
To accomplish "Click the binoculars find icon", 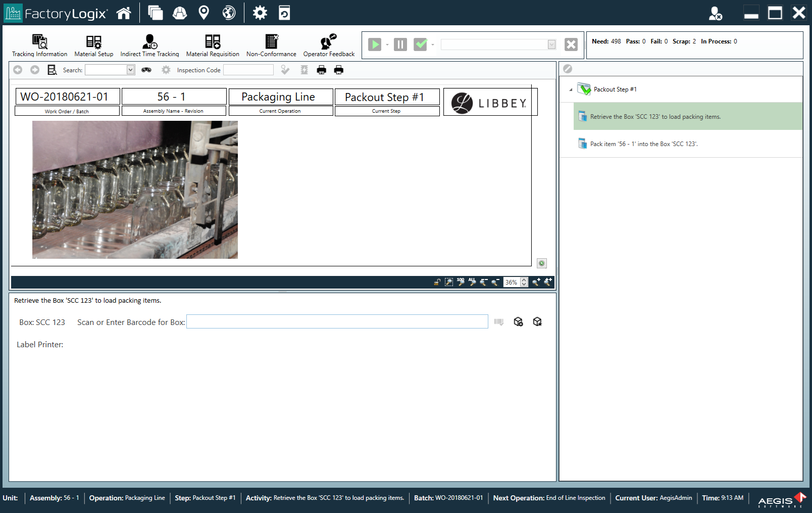I will click(x=146, y=70).
